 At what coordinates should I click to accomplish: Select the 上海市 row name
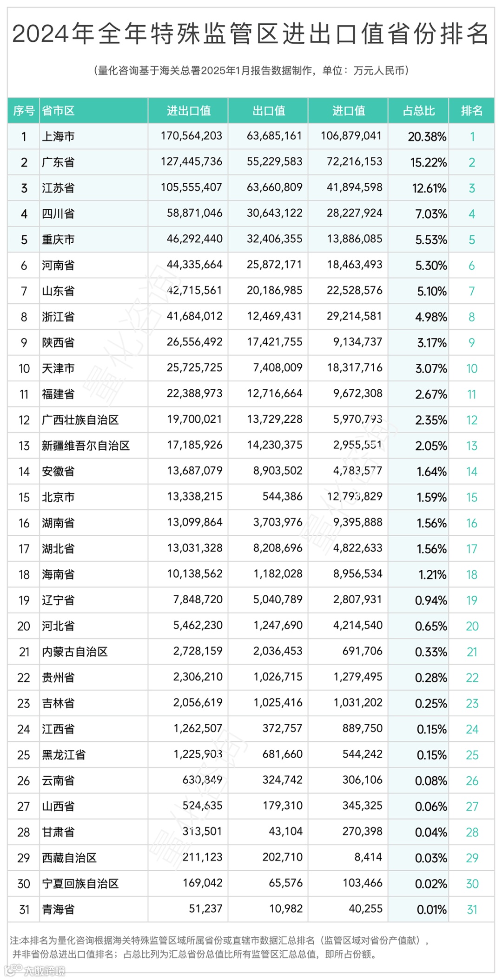click(x=58, y=136)
